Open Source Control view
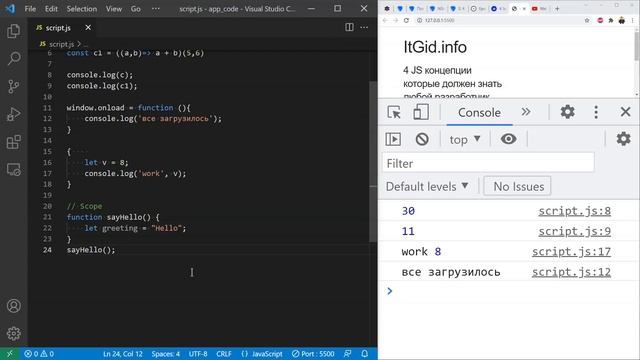Image resolution: width=640 pixels, height=360 pixels. tap(13, 87)
